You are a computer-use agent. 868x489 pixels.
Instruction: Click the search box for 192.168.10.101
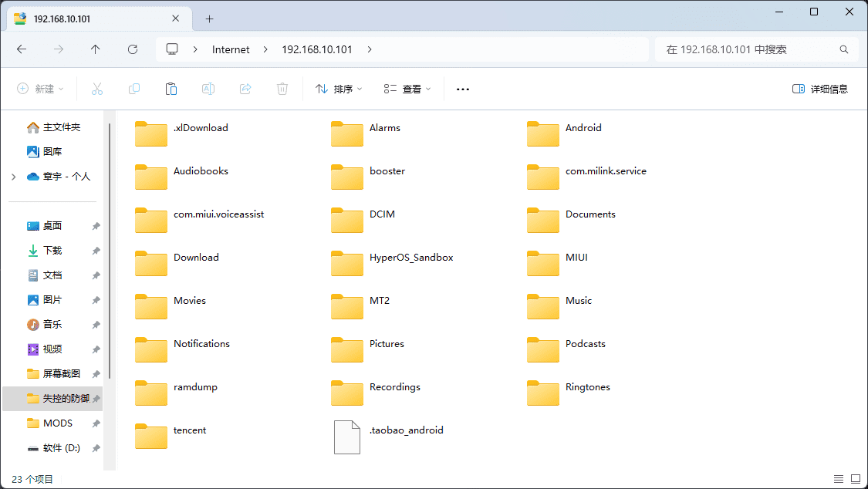[748, 49]
